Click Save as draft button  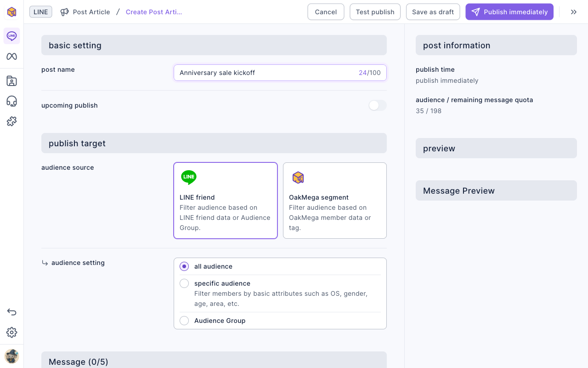pos(433,12)
